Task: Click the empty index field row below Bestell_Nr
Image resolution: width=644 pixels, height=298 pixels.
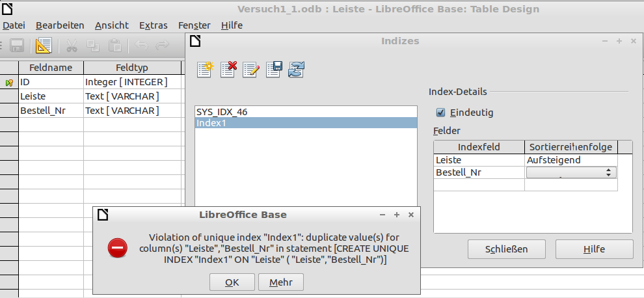Action: [479, 185]
